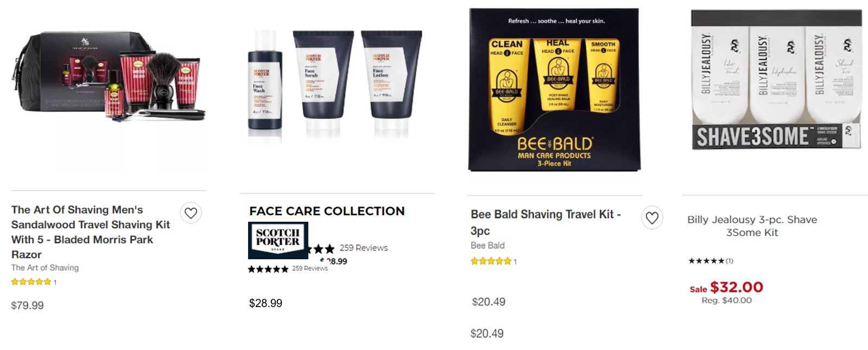Viewport: 868px width, 350px height.
Task: Click the $28.99 face care collection price
Action: pos(265,303)
